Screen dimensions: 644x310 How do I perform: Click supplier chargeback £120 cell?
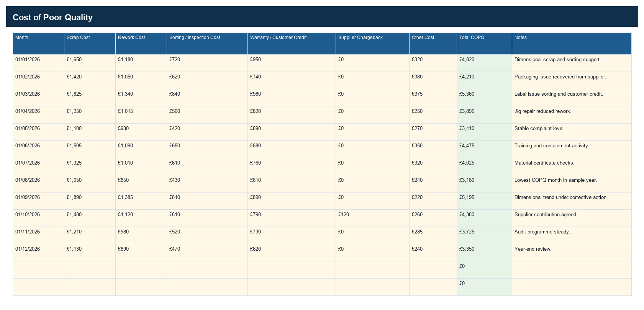coord(372,218)
